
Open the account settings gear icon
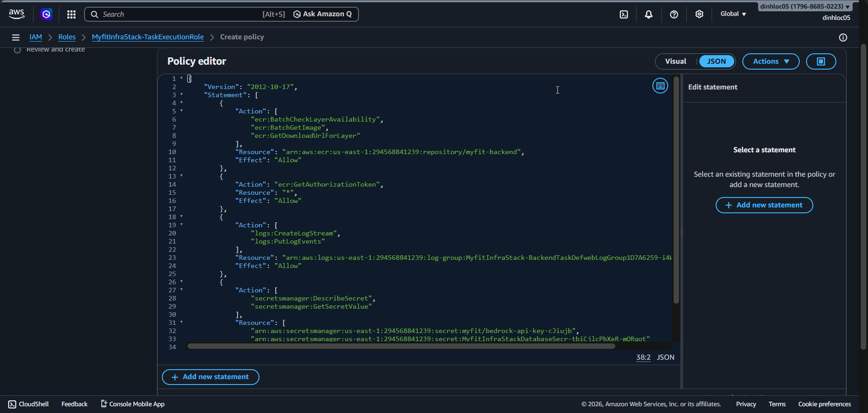point(699,14)
